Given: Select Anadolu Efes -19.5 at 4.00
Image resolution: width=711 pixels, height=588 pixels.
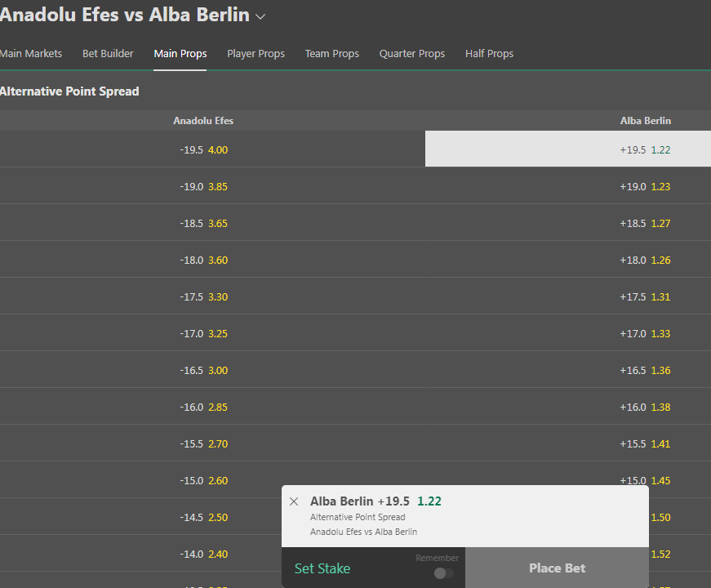Looking at the screenshot, I should (213, 149).
